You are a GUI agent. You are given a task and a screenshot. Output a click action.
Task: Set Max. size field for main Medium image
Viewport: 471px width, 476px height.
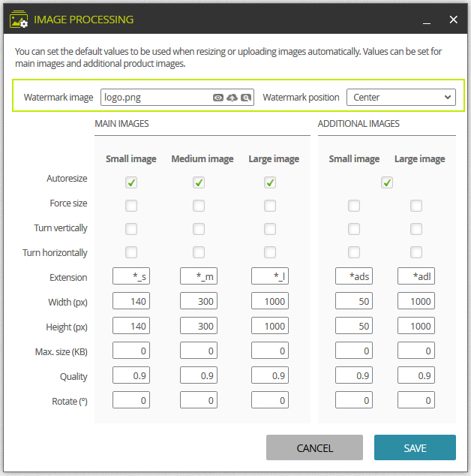tap(199, 351)
